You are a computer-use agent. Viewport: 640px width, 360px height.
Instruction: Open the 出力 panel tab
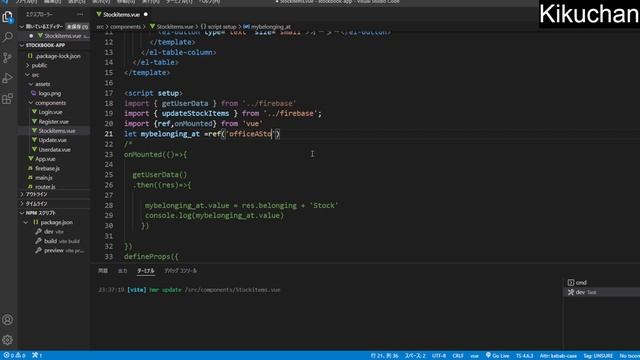click(122, 271)
